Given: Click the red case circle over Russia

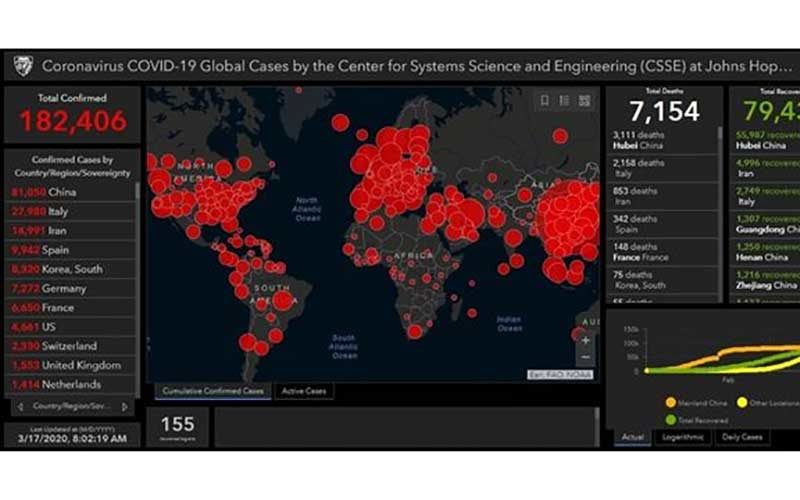Looking at the screenshot, I should pos(560,136).
